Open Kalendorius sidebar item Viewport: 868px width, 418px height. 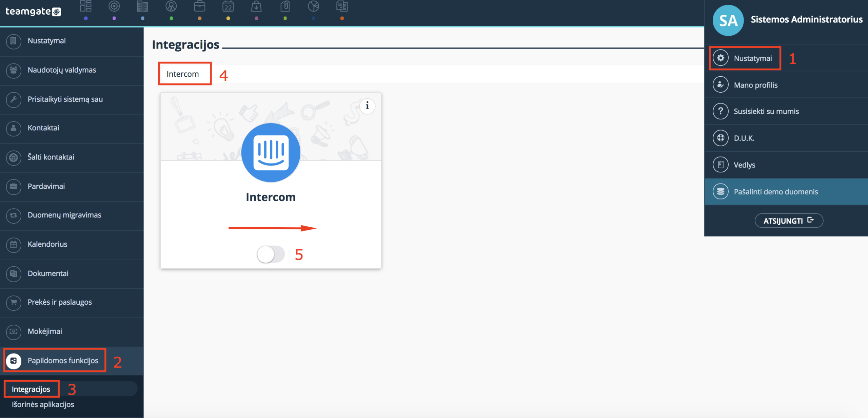pyautogui.click(x=72, y=245)
